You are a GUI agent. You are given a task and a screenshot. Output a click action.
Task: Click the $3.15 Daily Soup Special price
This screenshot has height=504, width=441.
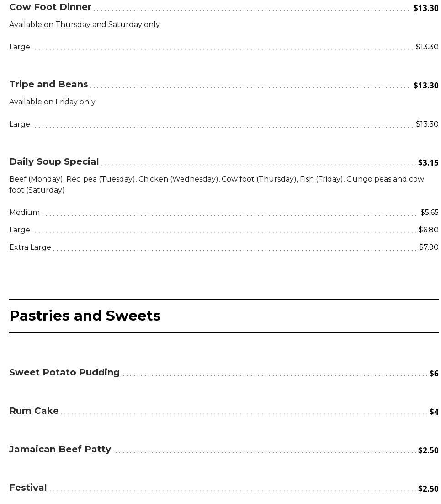coord(428,163)
